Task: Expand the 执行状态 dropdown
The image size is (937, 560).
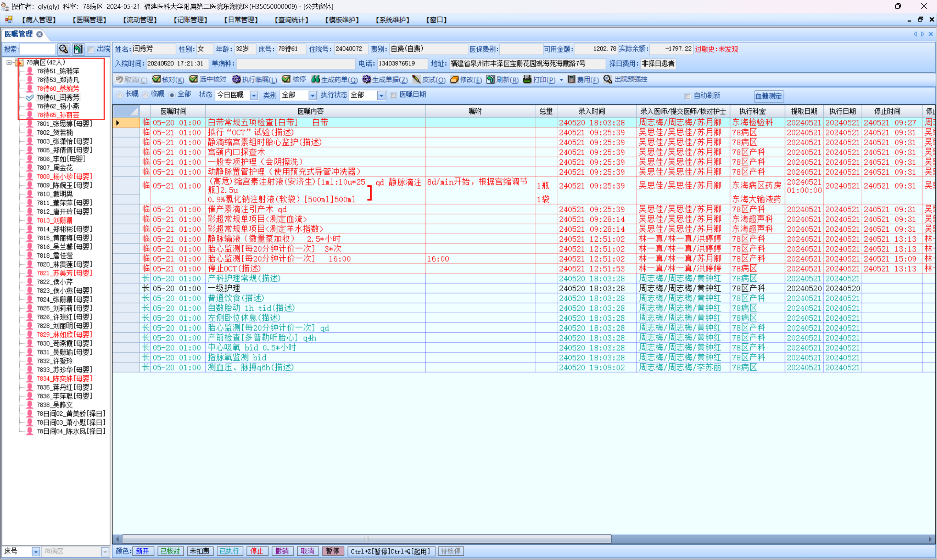Action: point(381,96)
